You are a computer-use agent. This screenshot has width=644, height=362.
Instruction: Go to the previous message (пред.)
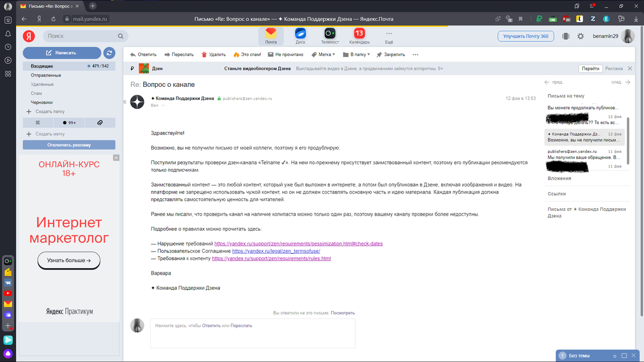point(553,83)
